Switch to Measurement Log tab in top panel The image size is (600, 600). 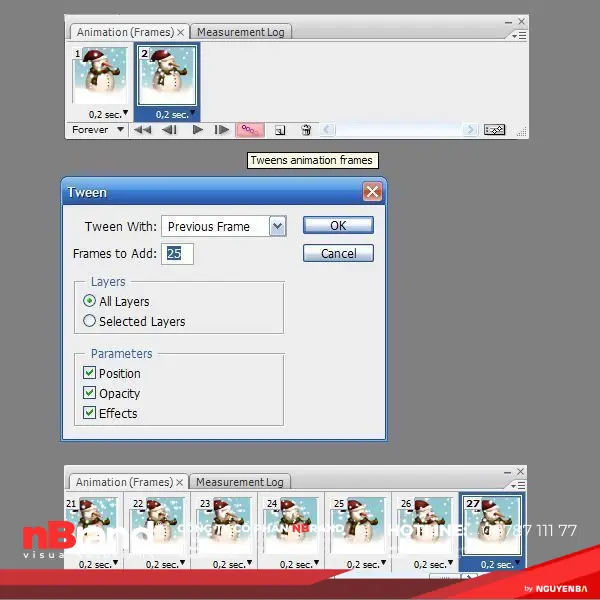point(241,32)
